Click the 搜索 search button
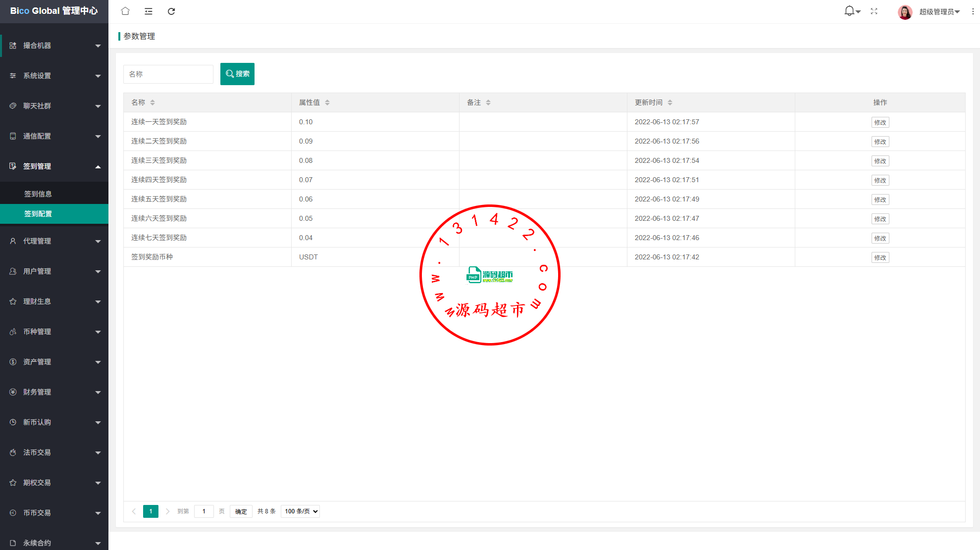The width and height of the screenshot is (980, 550). (237, 74)
